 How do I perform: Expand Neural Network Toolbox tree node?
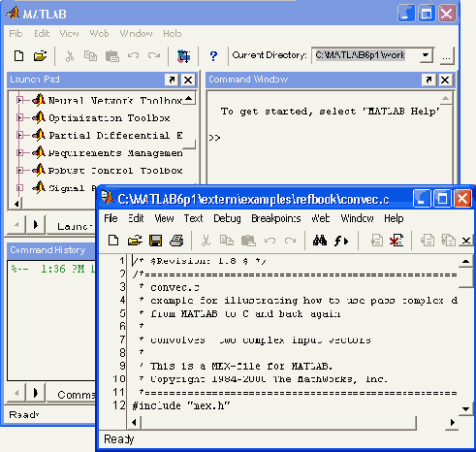[19, 101]
